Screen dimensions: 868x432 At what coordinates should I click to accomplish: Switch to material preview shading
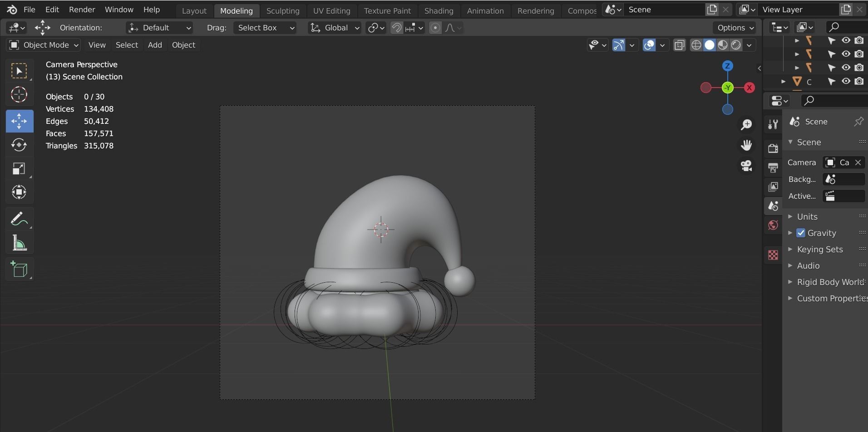click(x=723, y=45)
